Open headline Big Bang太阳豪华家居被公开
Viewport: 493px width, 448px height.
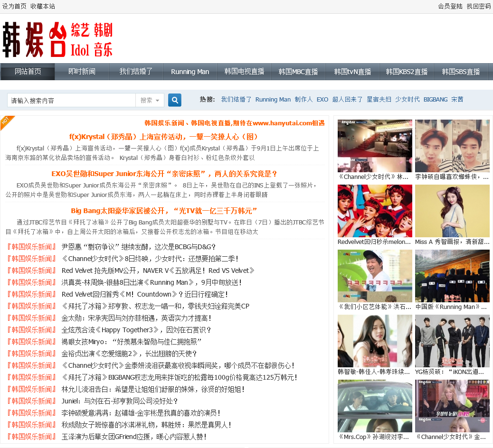[164, 211]
